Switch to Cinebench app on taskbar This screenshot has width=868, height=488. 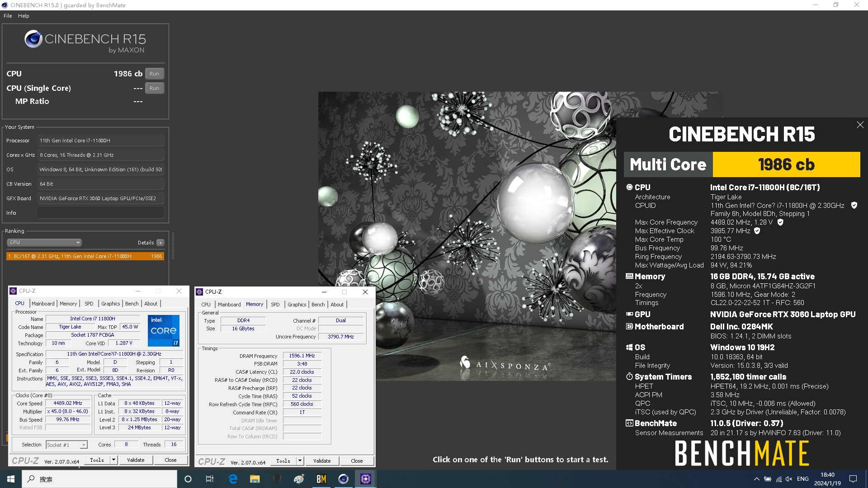(x=344, y=479)
